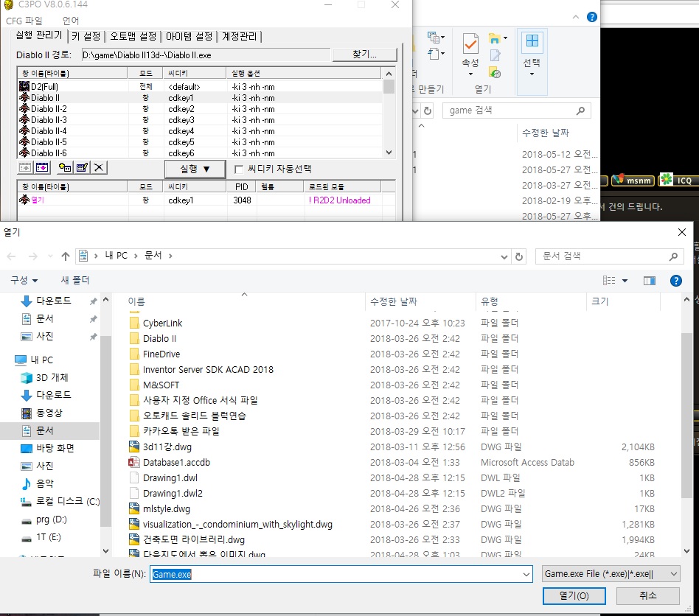Click the move-down icon in C3PO toolbar

42,167
